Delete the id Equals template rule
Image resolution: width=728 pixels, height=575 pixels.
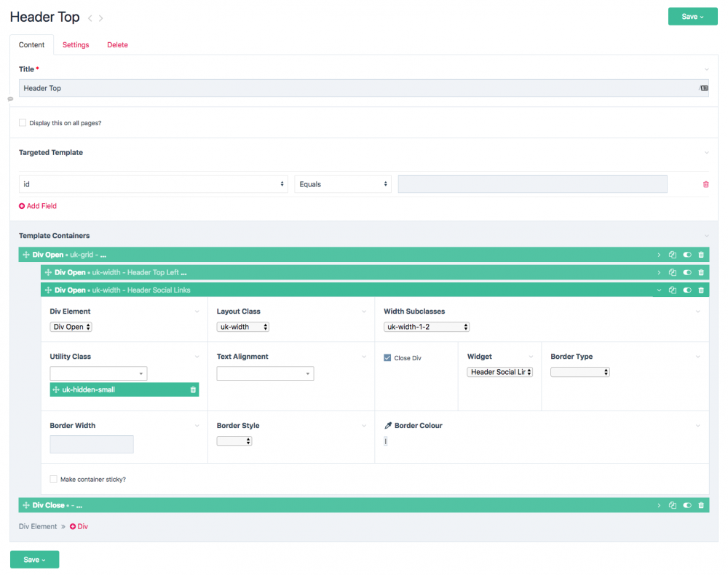pyautogui.click(x=705, y=184)
